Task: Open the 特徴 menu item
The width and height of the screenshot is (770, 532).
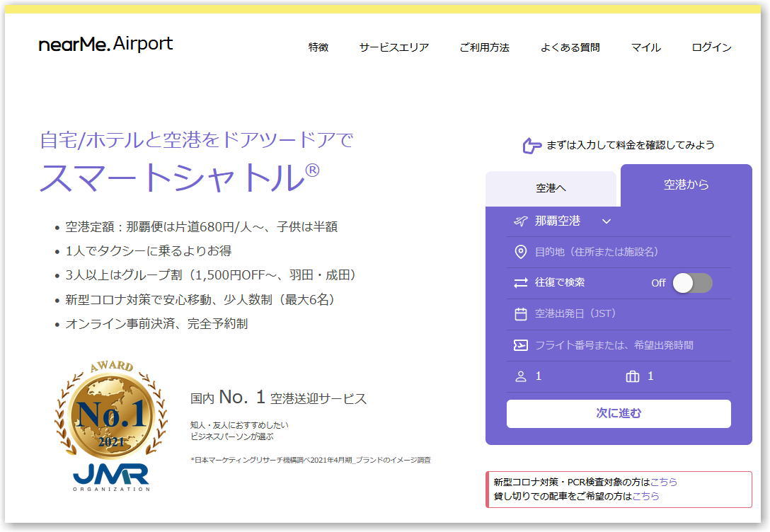Action: [x=318, y=47]
